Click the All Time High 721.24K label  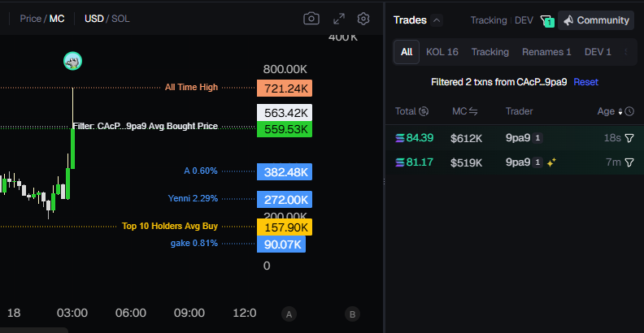(x=285, y=89)
